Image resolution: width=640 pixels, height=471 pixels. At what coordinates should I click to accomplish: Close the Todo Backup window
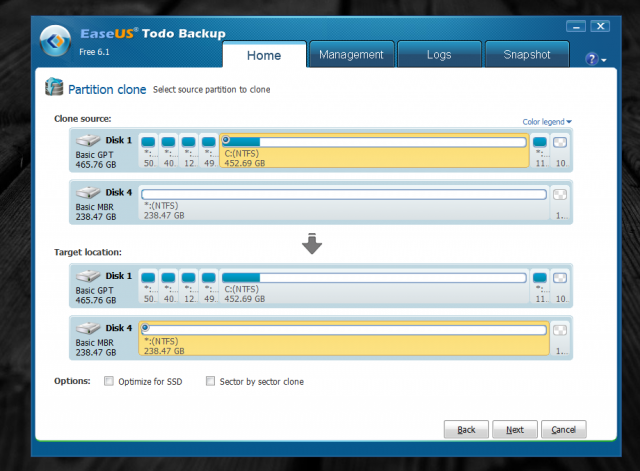click(600, 26)
